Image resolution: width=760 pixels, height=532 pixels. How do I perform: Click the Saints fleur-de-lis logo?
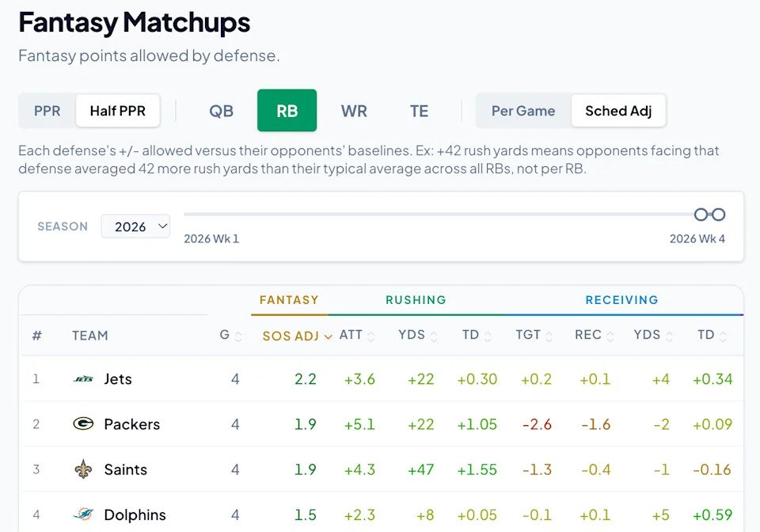pos(83,469)
